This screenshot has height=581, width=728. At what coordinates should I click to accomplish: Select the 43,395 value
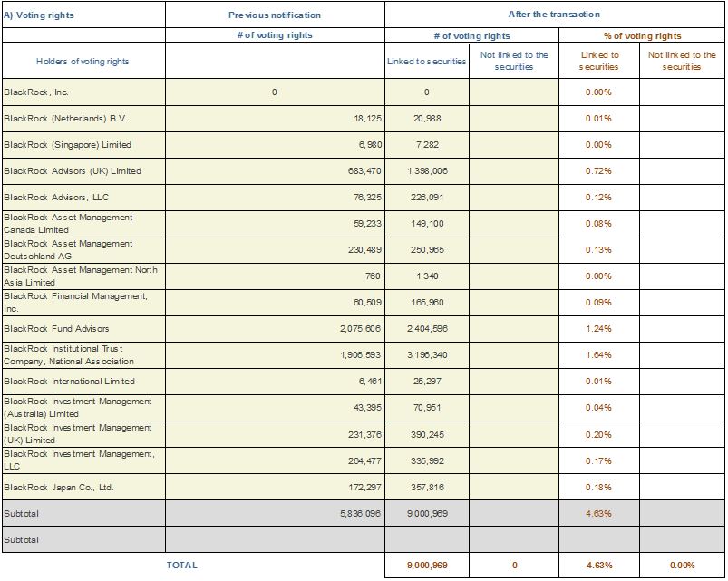point(368,408)
